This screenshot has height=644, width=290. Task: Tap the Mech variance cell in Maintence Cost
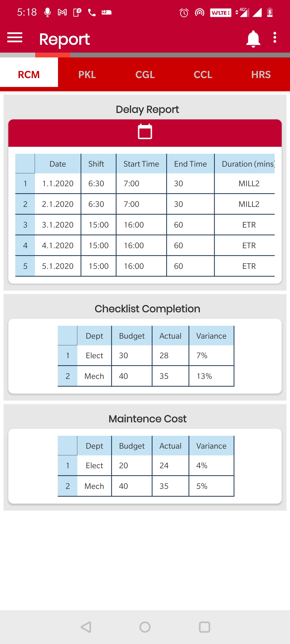[202, 486]
